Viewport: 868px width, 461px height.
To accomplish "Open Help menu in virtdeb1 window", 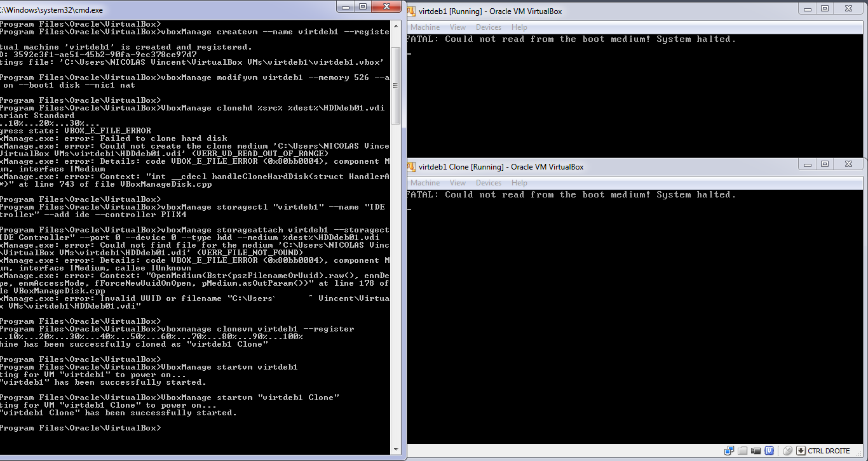I will click(519, 27).
